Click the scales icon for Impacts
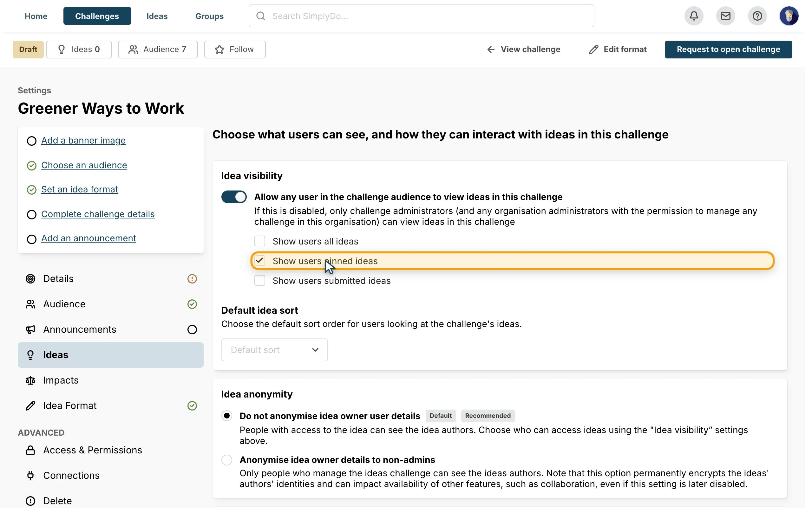Screen dimensions: 812x508 30,380
